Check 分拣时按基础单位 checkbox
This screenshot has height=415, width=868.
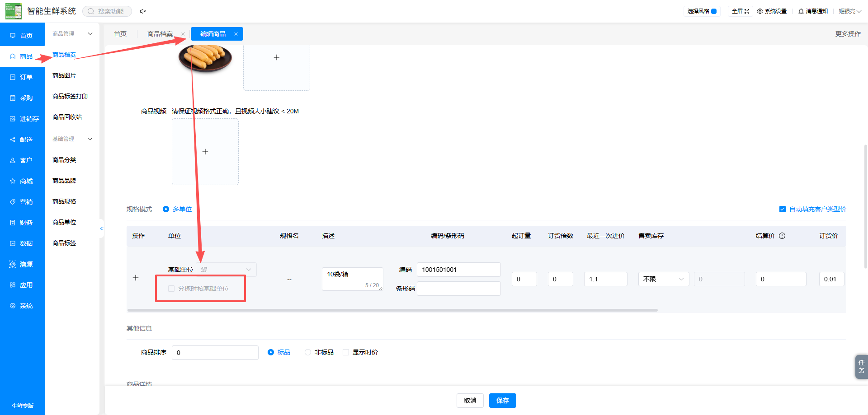pos(171,289)
